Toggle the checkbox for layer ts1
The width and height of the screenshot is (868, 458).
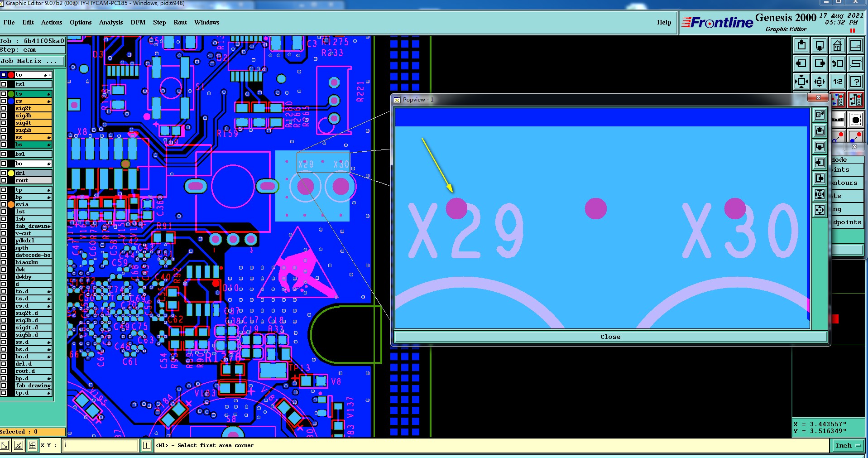(4, 84)
